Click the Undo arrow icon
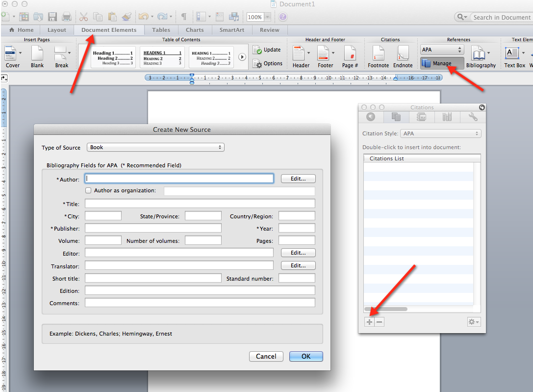The image size is (533, 392). pyautogui.click(x=144, y=16)
